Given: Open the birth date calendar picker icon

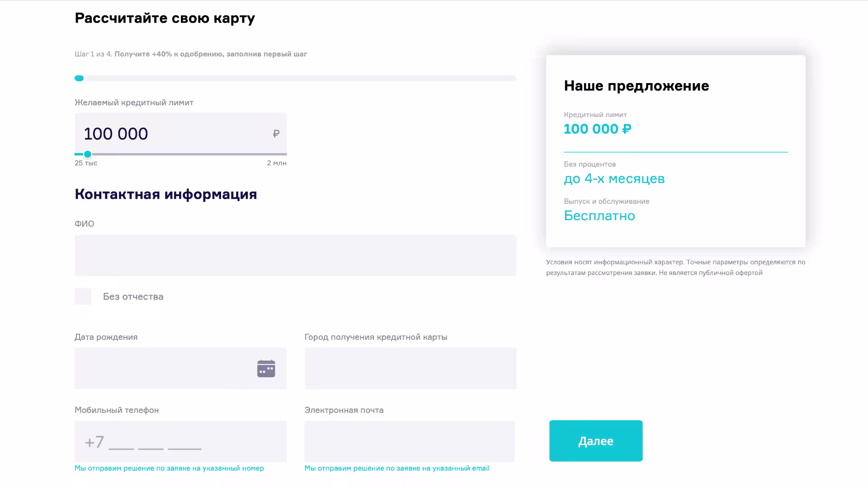Looking at the screenshot, I should click(266, 368).
